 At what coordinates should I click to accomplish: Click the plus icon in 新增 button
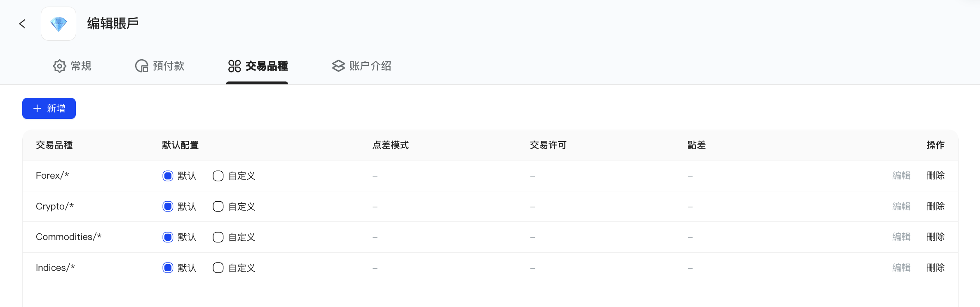click(x=37, y=108)
